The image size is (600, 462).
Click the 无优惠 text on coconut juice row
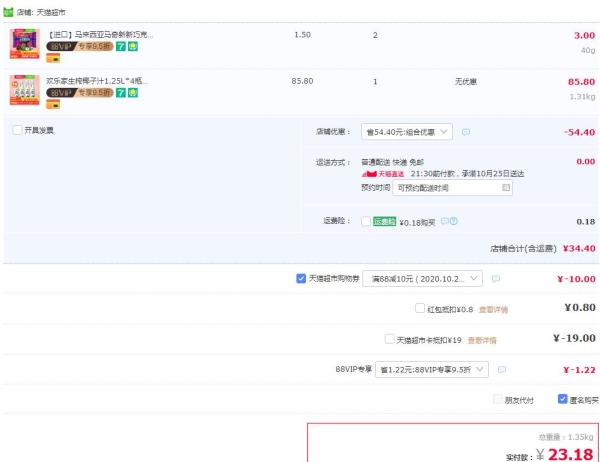[x=465, y=82]
